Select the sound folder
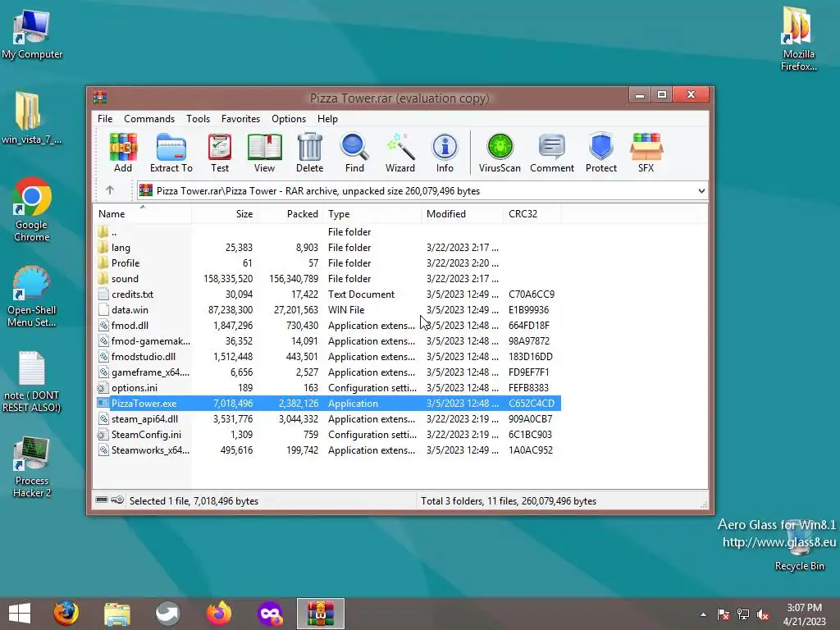 point(328,279)
